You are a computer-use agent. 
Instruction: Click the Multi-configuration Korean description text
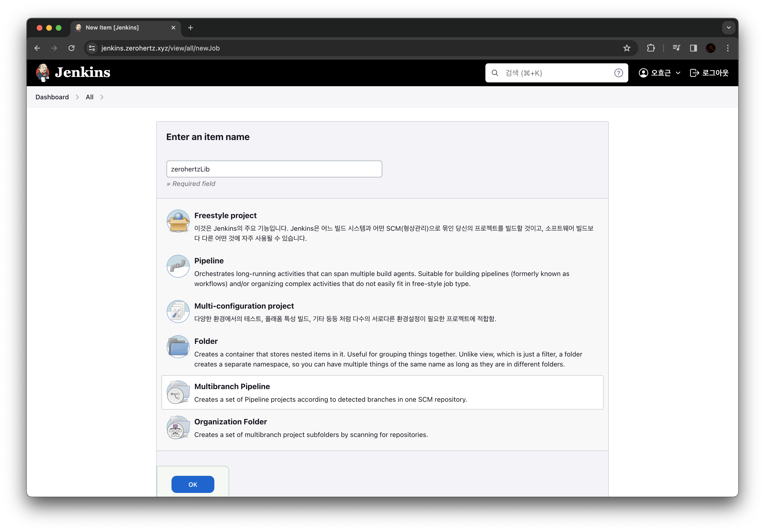345,319
